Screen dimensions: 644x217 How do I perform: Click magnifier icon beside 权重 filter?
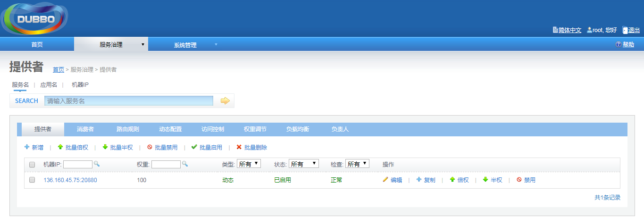tap(185, 164)
